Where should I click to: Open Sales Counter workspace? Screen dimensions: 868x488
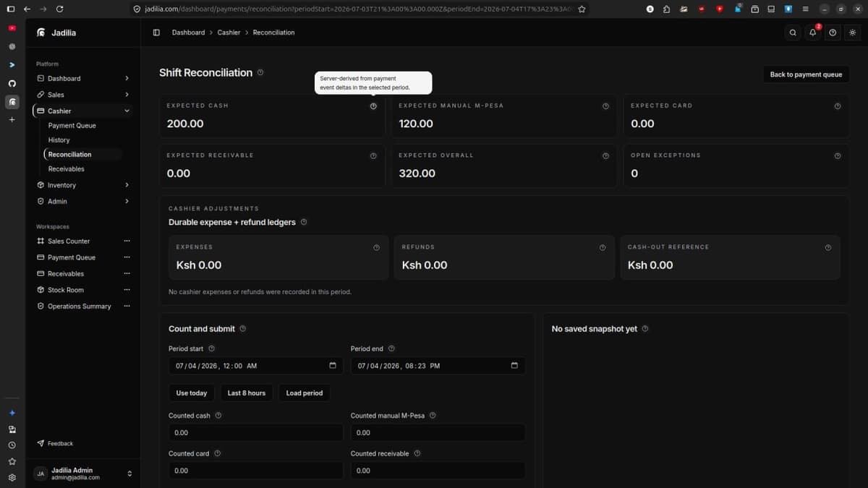pos(69,241)
